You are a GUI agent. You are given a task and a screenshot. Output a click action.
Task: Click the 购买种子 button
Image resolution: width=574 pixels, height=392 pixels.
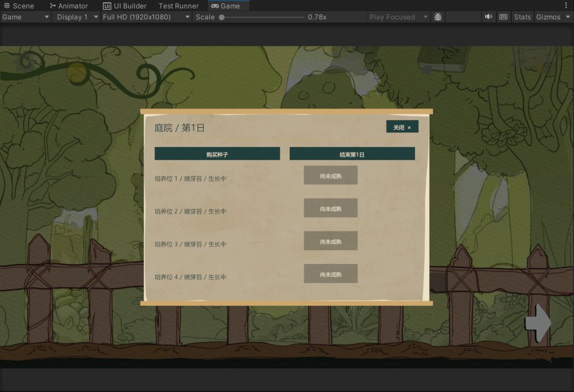pos(217,154)
